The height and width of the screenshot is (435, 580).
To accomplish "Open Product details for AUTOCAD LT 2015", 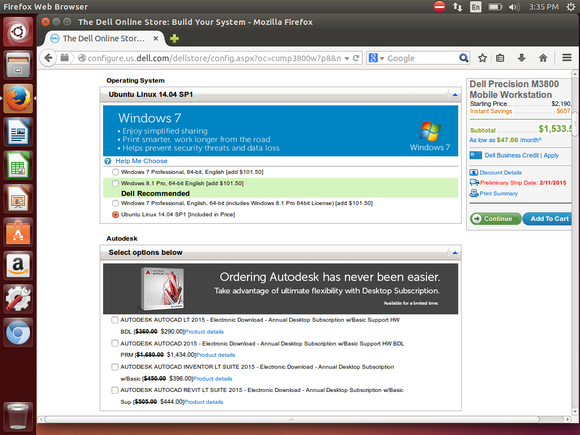I will click(x=204, y=332).
